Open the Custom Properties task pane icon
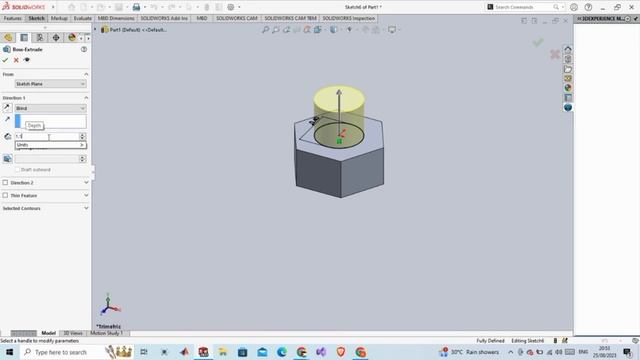Image resolution: width=640 pixels, height=360 pixels. pos(568,98)
